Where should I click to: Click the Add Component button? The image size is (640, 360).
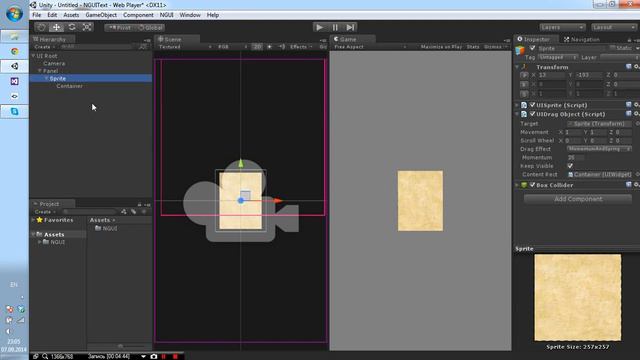tap(578, 199)
